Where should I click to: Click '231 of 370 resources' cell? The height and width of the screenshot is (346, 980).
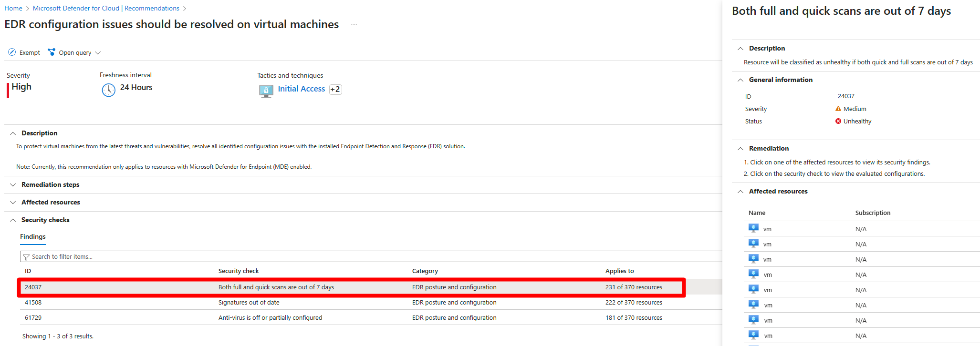pyautogui.click(x=634, y=287)
